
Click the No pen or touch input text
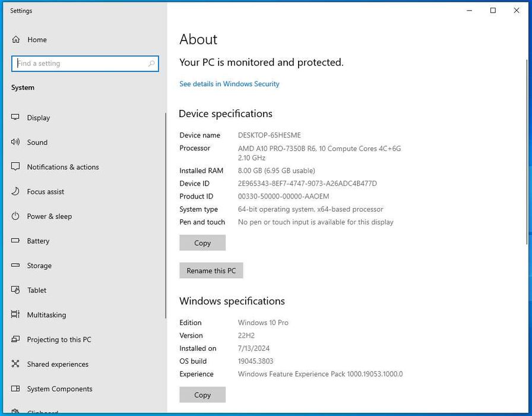point(315,222)
